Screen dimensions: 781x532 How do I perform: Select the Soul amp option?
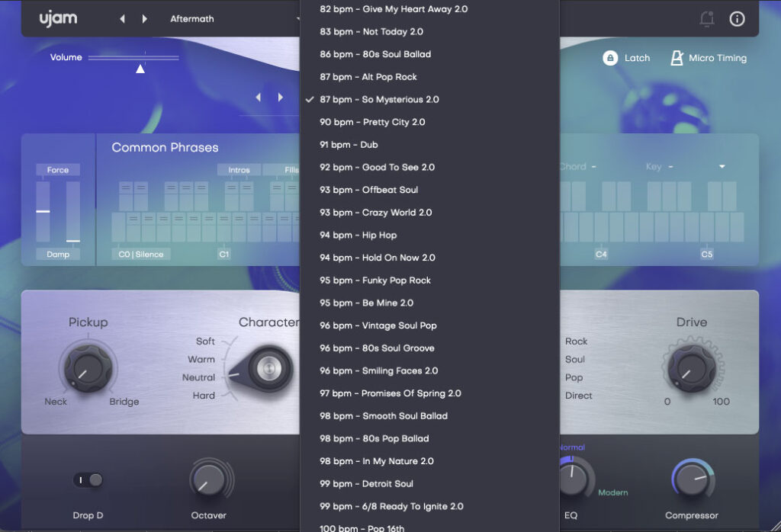575,359
